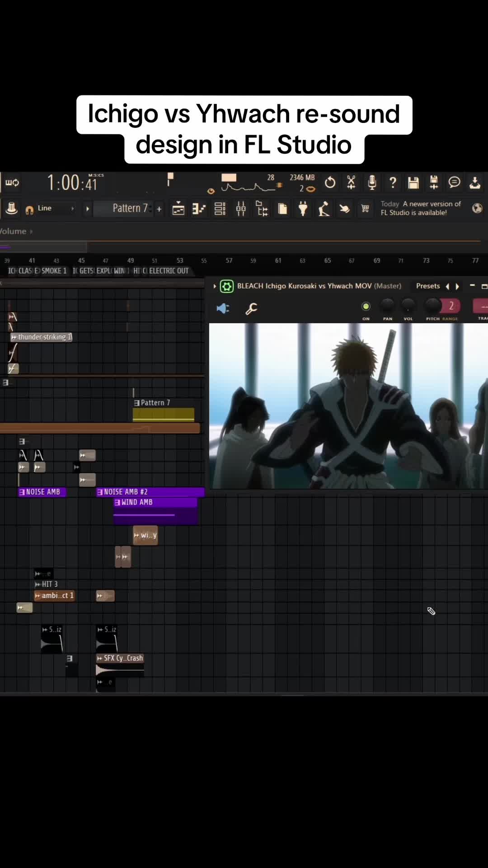488x868 pixels.
Task: Select previous preset arrow
Action: click(447, 286)
